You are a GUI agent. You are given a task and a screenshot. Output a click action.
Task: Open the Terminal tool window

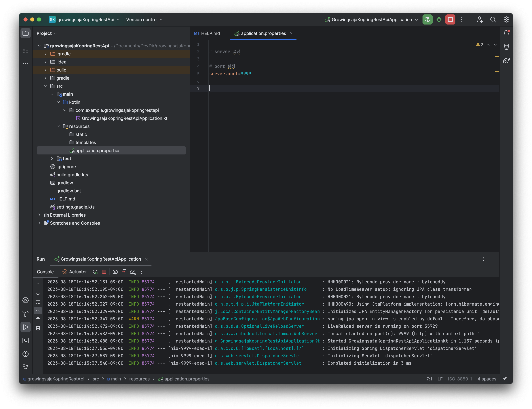click(25, 340)
